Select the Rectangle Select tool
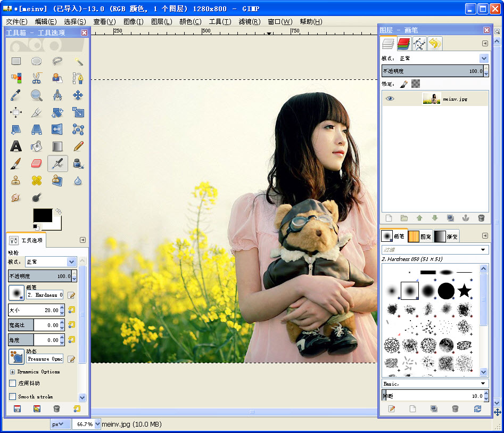 [x=16, y=61]
